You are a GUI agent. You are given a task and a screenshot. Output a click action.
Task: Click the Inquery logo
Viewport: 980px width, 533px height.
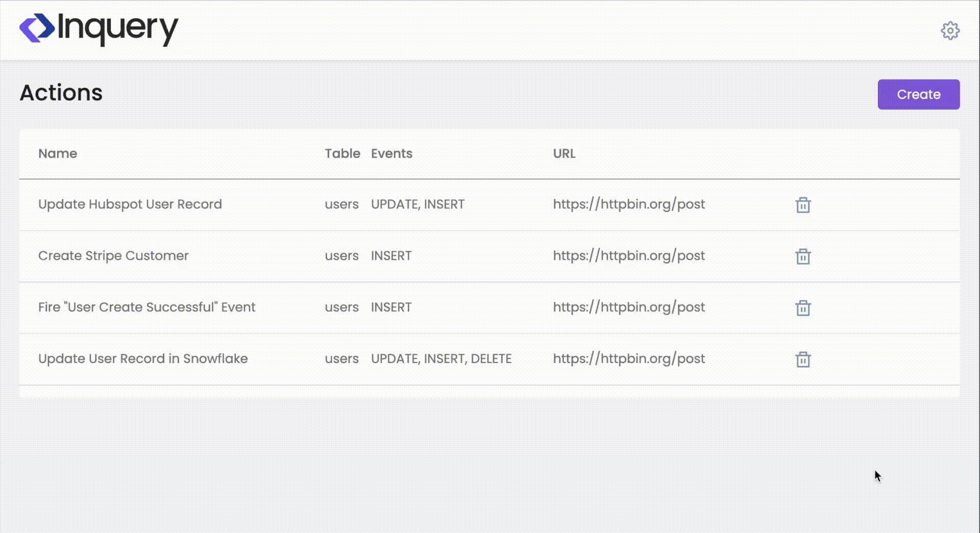[x=99, y=29]
